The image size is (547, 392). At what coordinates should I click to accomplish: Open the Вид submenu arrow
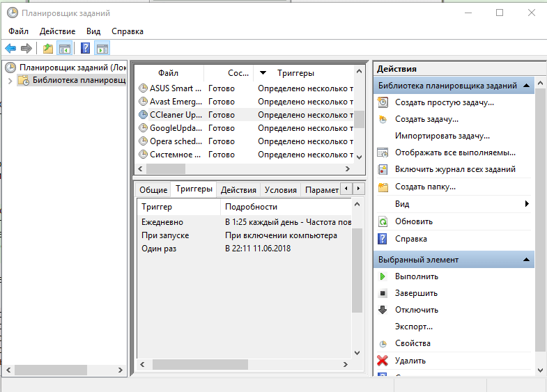[x=527, y=204]
